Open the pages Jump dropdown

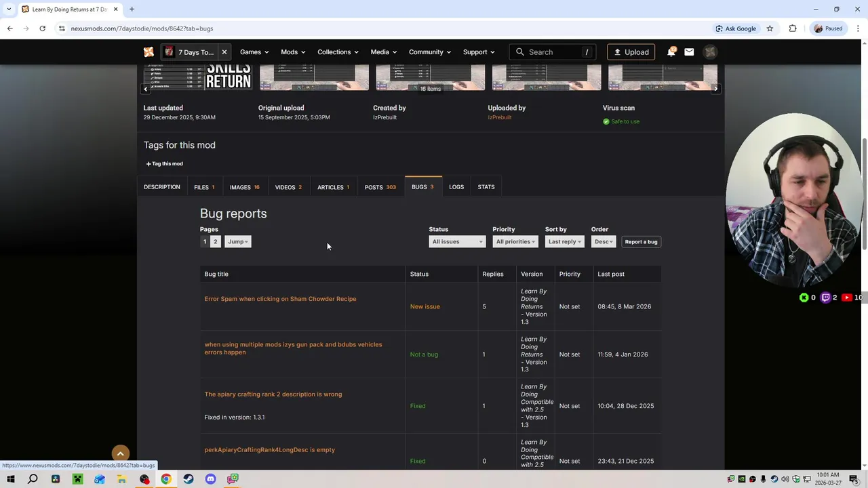click(238, 242)
